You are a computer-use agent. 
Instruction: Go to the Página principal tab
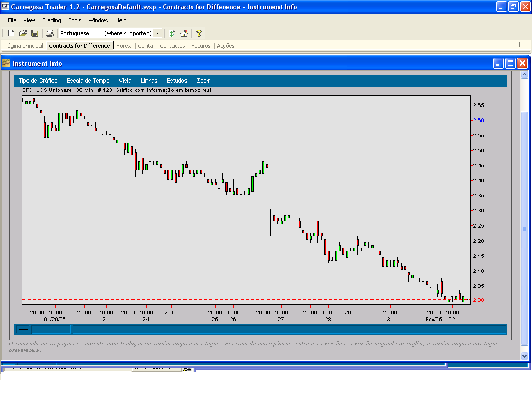click(x=23, y=46)
